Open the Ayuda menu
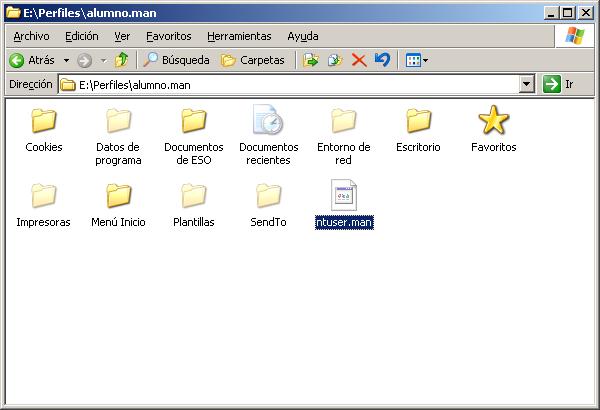 tap(303, 36)
